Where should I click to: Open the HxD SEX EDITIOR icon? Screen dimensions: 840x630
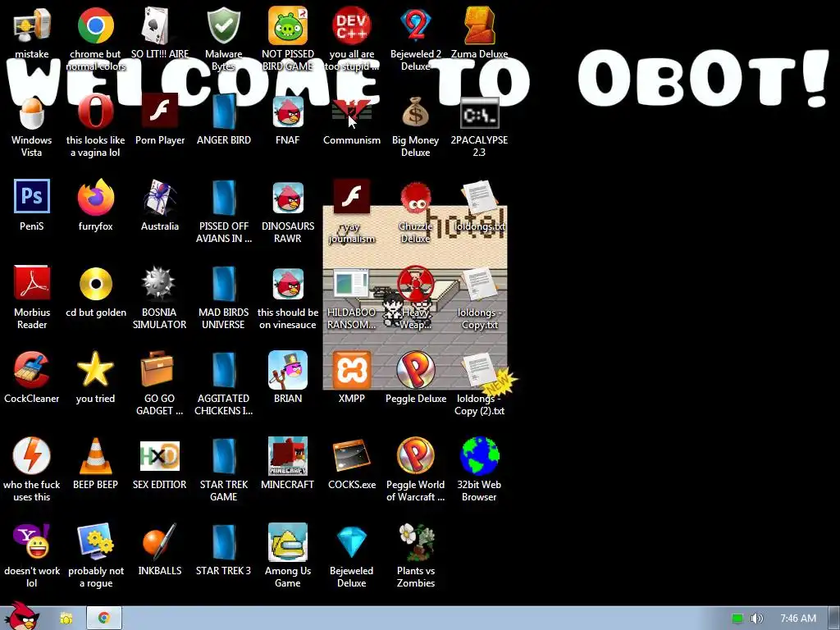pyautogui.click(x=159, y=456)
